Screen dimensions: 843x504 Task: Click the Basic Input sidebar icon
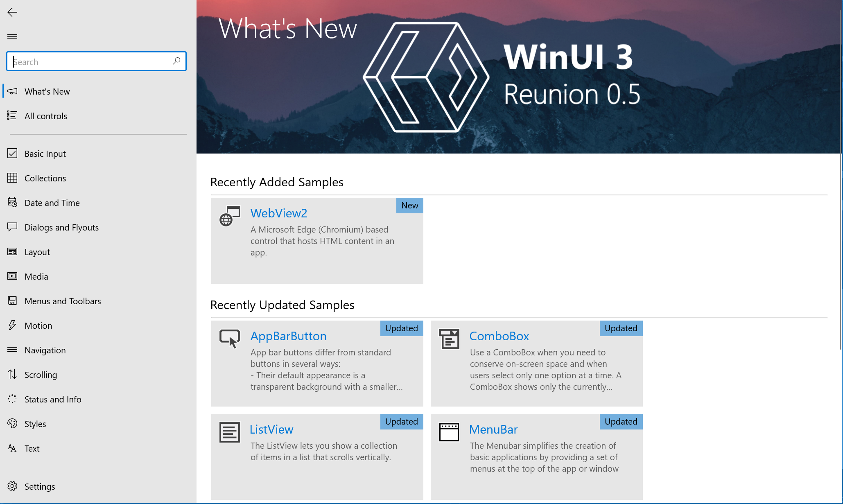tap(12, 153)
